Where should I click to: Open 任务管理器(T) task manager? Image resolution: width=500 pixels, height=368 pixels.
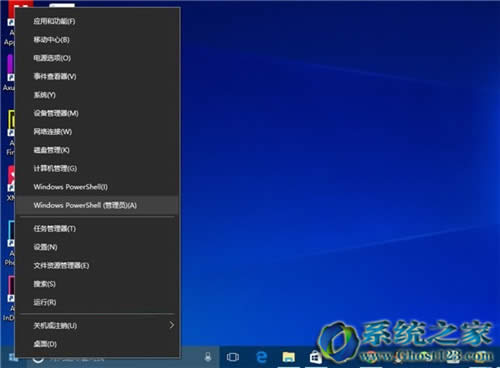coord(97,229)
